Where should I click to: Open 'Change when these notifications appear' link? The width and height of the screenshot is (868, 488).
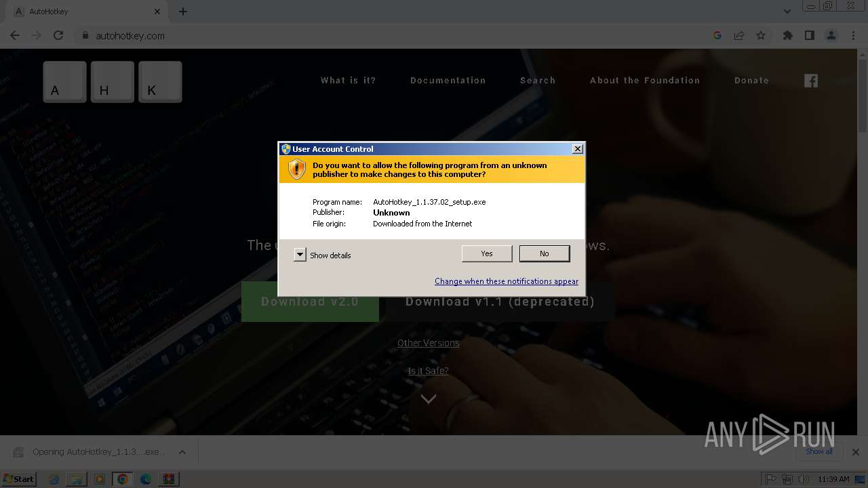507,281
